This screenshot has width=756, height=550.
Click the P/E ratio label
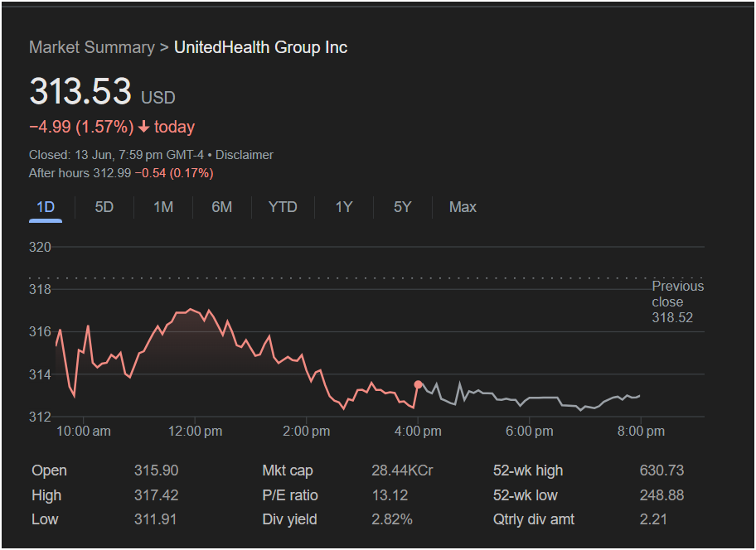tap(290, 495)
